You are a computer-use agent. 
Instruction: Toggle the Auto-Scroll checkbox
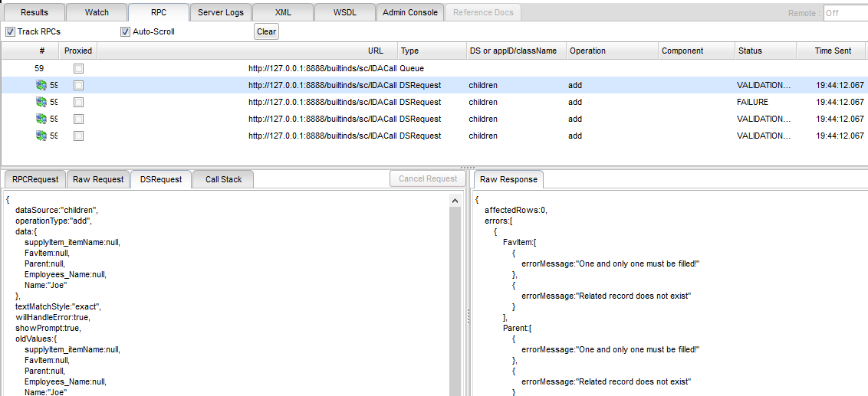click(x=125, y=31)
